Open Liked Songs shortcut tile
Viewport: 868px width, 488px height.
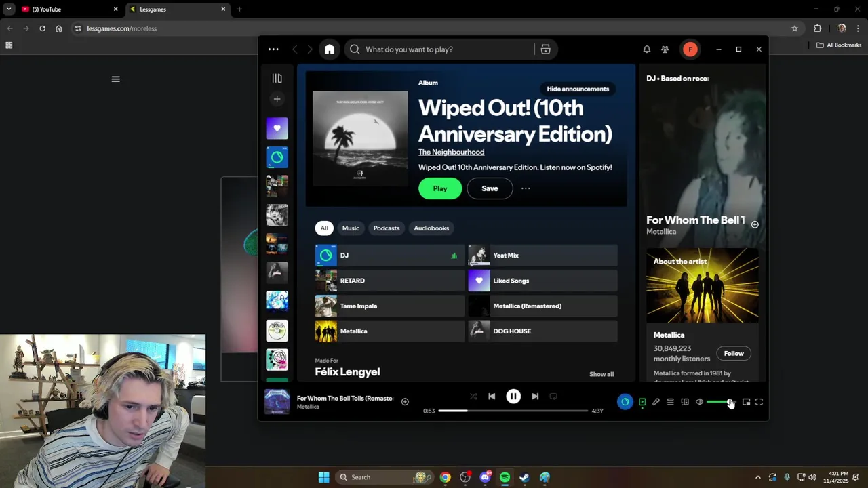[542, 281]
